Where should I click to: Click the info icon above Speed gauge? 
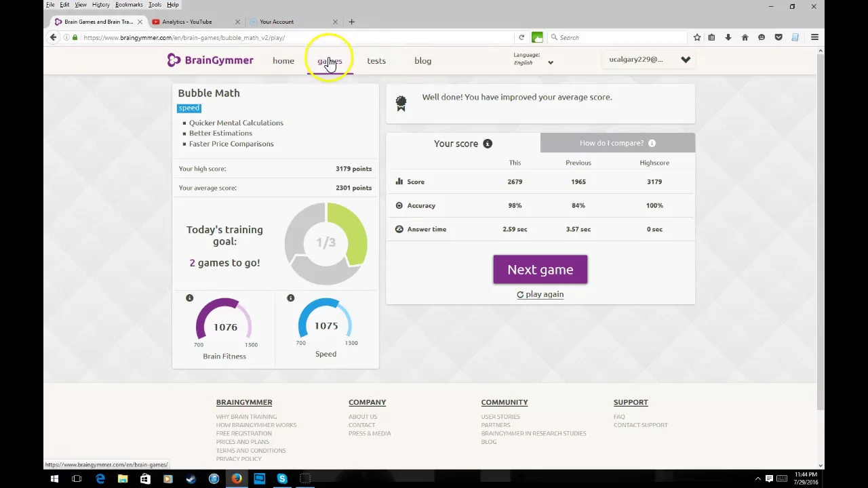click(290, 298)
